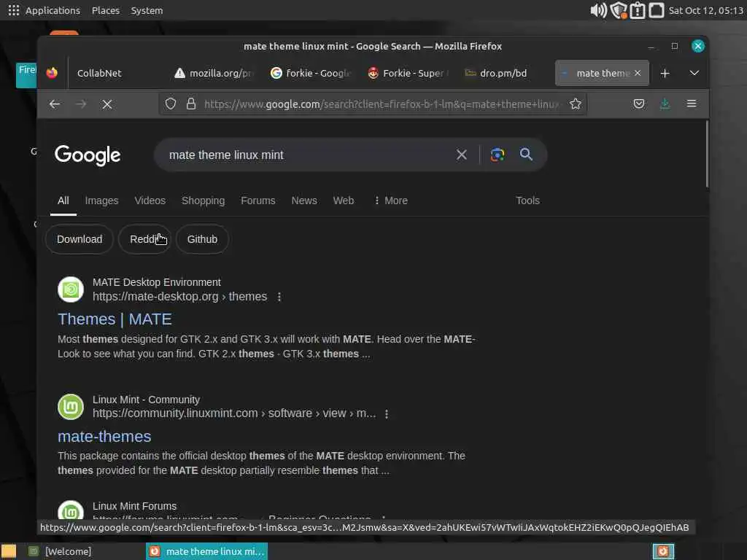Viewport: 747px width, 560px height.
Task: Clear the Google search box text
Action: (462, 155)
